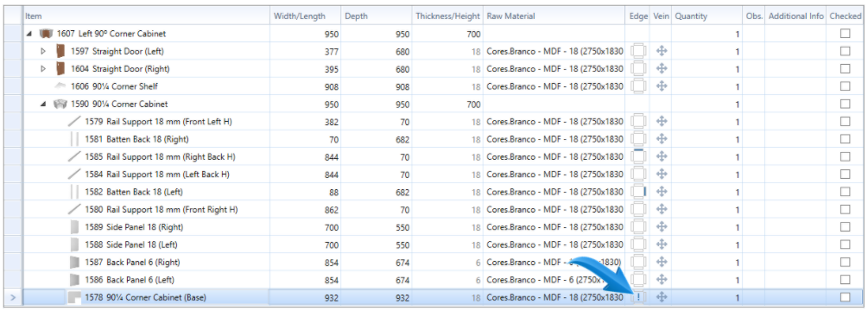
Task: Click the Quantity column header
Action: click(x=706, y=16)
